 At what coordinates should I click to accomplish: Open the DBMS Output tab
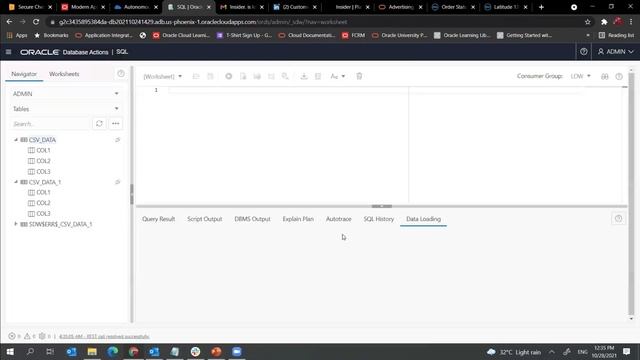click(252, 219)
